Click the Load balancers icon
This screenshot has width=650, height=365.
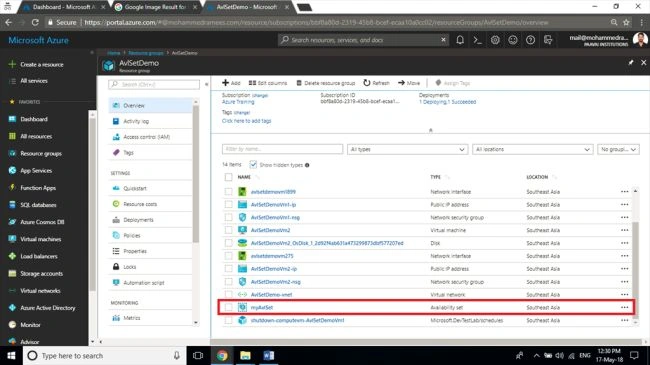click(12, 256)
